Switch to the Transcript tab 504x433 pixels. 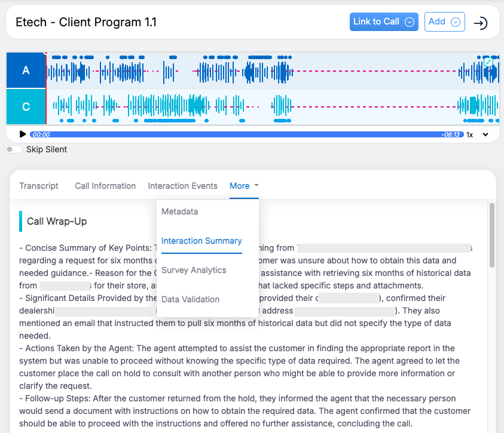point(39,186)
